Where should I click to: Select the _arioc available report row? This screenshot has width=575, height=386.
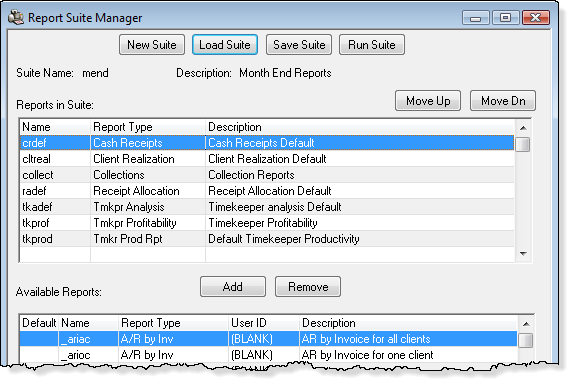pyautogui.click(x=268, y=355)
